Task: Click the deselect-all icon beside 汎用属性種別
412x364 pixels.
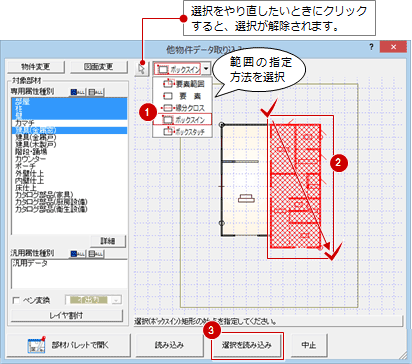Action: point(96,254)
